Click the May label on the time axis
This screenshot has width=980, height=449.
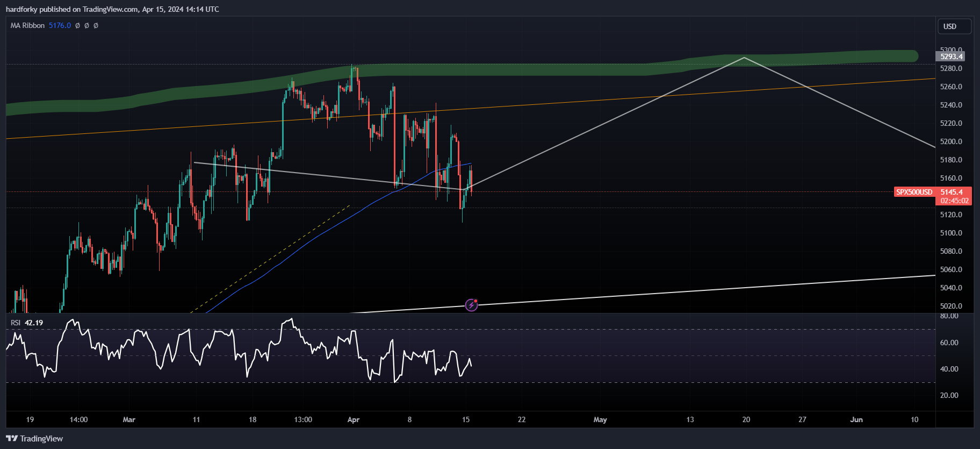point(600,419)
